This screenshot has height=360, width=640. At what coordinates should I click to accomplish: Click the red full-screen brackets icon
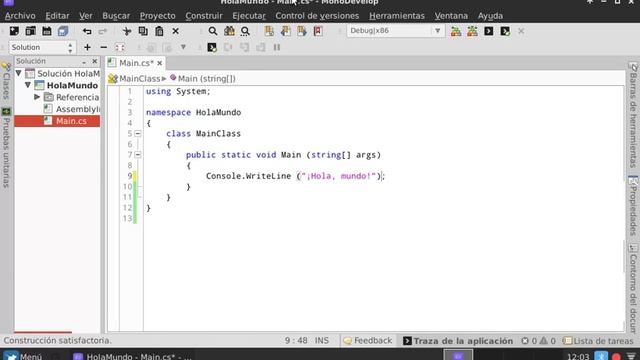(120, 47)
